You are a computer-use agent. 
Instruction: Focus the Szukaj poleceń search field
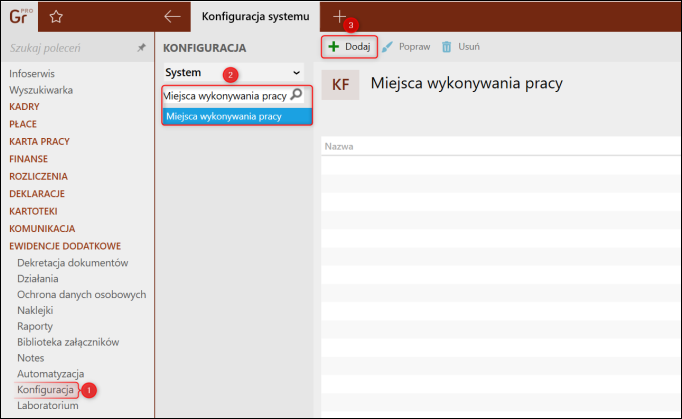(70, 48)
